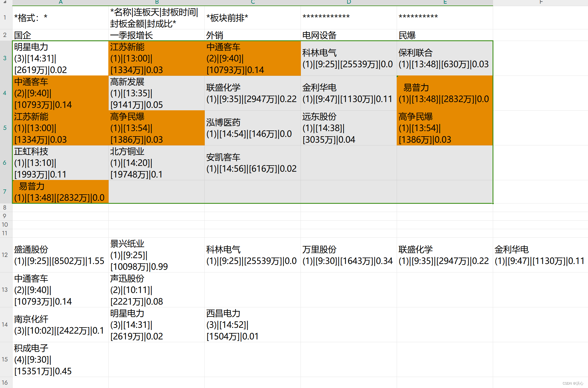Select orange '中通客车' cell in row 4
The image size is (588, 388).
[x=60, y=93]
